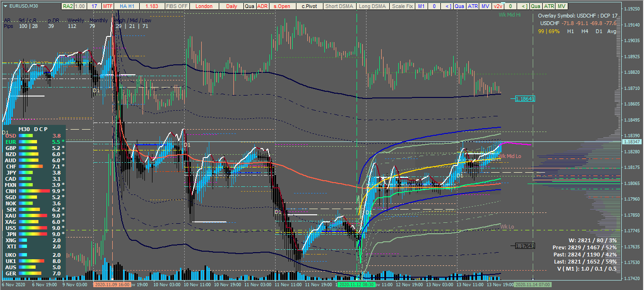
Task: Toggle the Long DSMA button
Action: click(x=372, y=6)
